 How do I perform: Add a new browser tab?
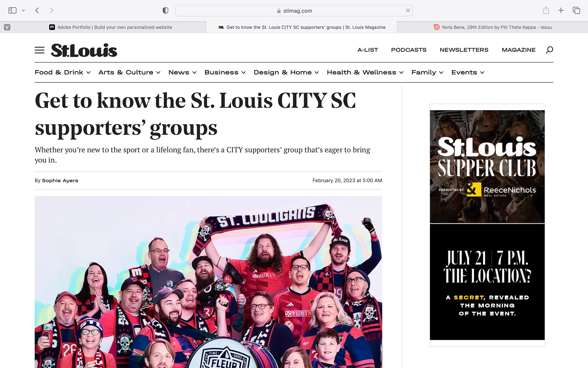pos(561,10)
